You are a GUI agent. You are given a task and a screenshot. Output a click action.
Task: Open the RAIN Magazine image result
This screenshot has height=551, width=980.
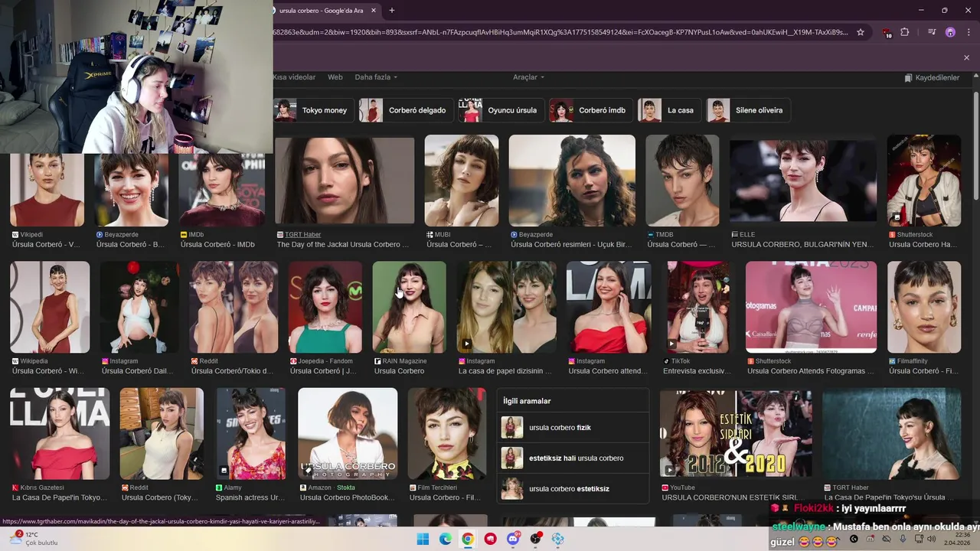[x=409, y=307]
